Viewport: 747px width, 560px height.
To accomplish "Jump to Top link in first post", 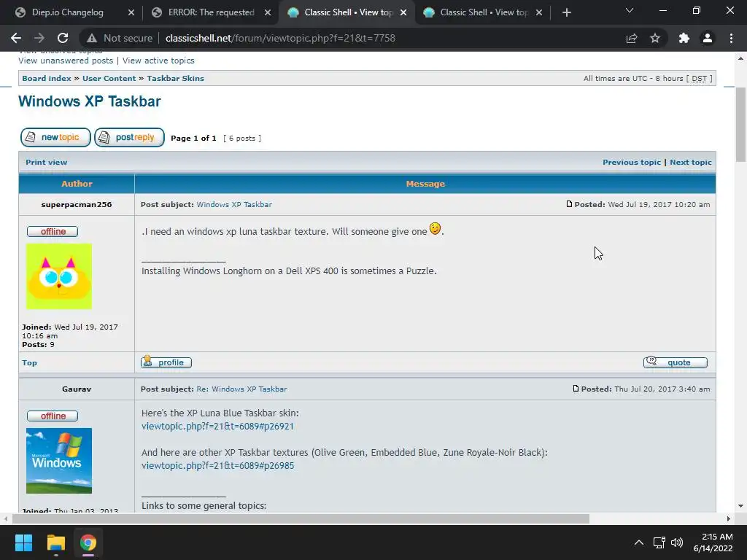I will (29, 363).
